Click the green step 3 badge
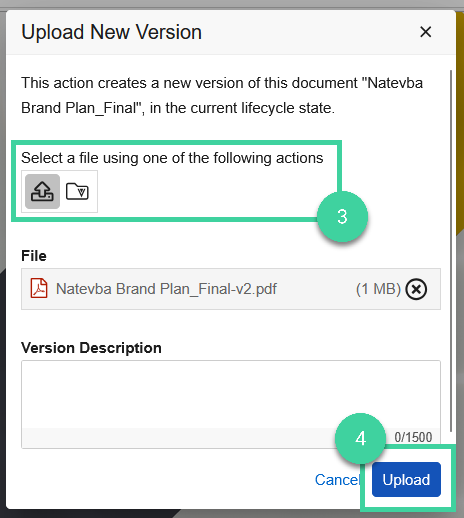This screenshot has width=464, height=518. pyautogui.click(x=342, y=217)
